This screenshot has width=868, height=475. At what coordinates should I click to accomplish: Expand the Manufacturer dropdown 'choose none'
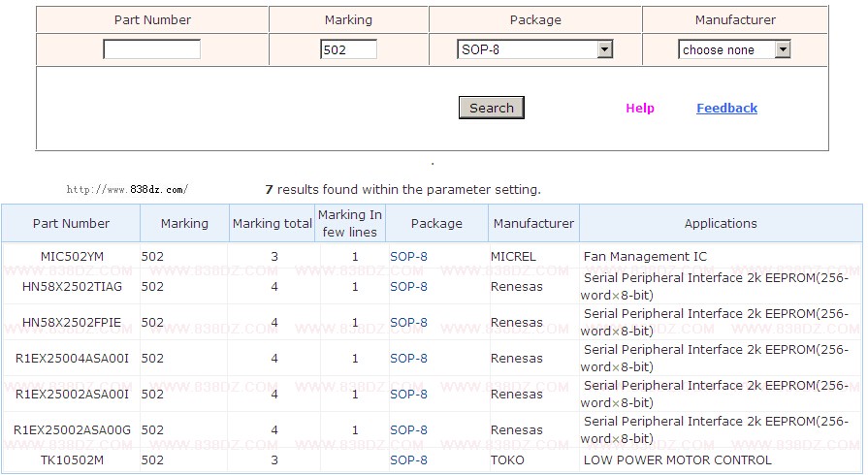pyautogui.click(x=734, y=49)
